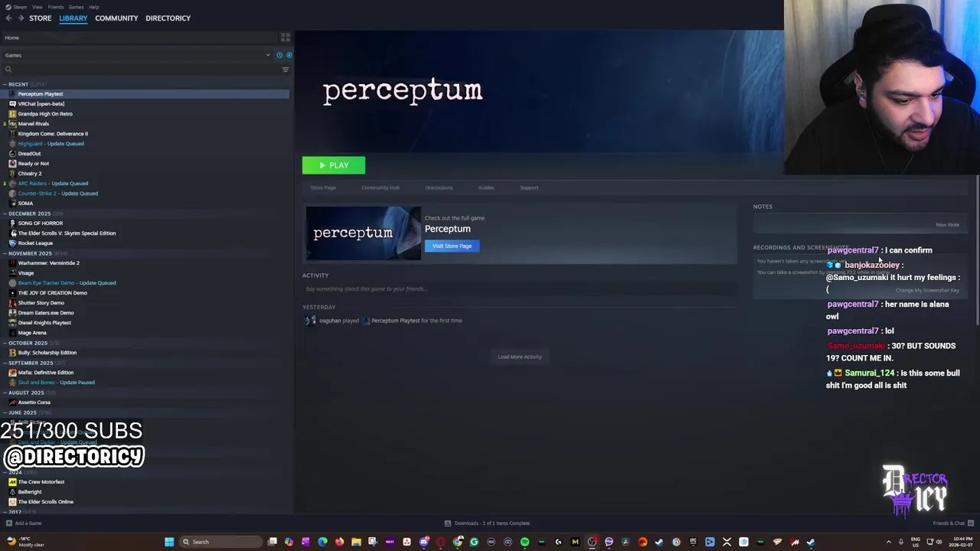The image size is (980, 551).
Task: Open the Downloads status bar
Action: click(487, 523)
